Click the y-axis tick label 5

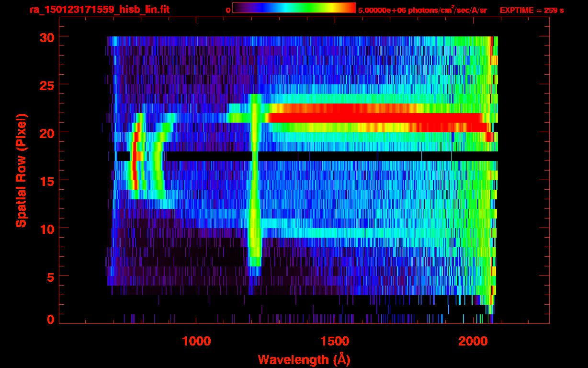[51, 276]
